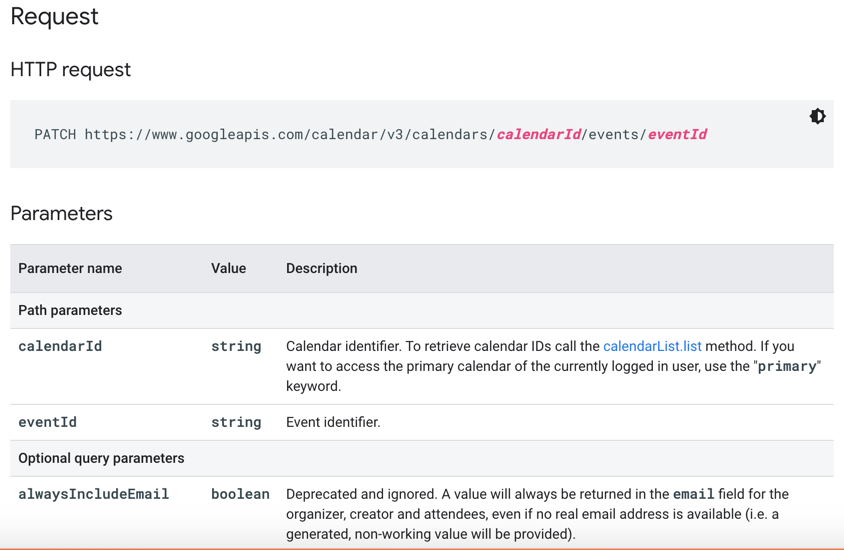
Task: Click the "primary" keyword in description
Action: coord(787,366)
